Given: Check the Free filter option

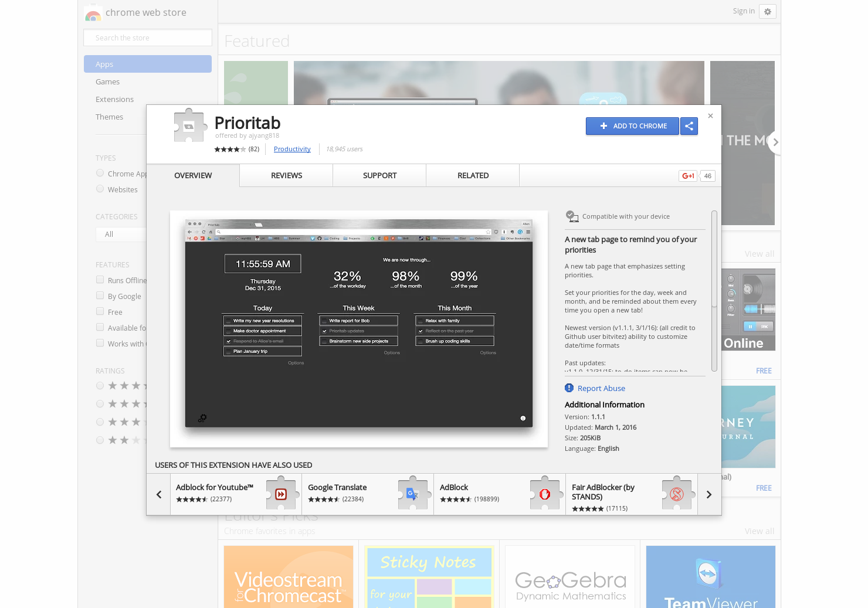Looking at the screenshot, I should pyautogui.click(x=100, y=311).
